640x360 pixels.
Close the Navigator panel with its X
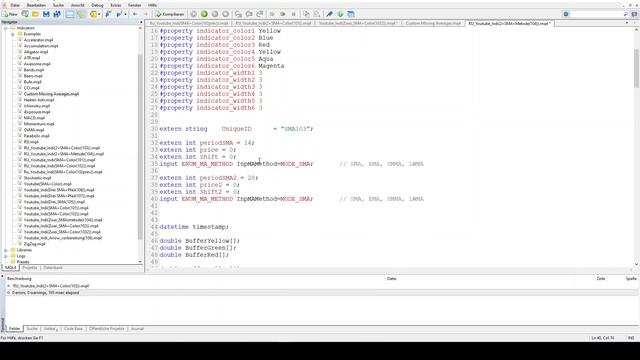(x=141, y=22)
